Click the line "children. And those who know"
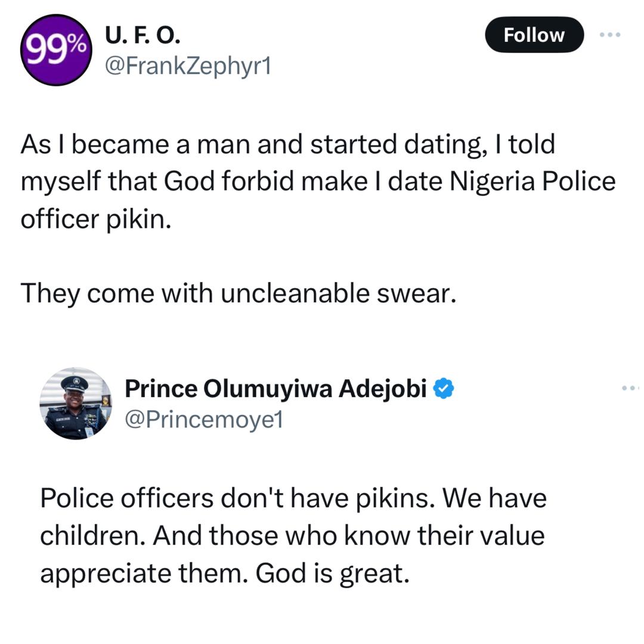Screen dimensions: 644x644 (292, 535)
